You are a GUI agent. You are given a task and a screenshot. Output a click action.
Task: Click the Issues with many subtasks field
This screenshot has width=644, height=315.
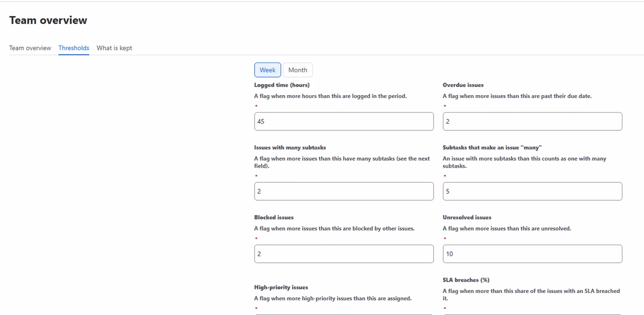(x=344, y=191)
